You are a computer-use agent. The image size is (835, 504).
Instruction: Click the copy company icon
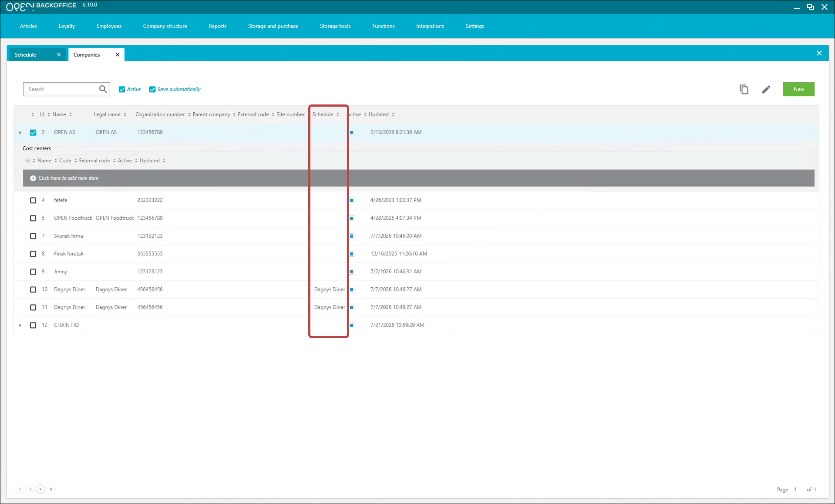coord(744,89)
